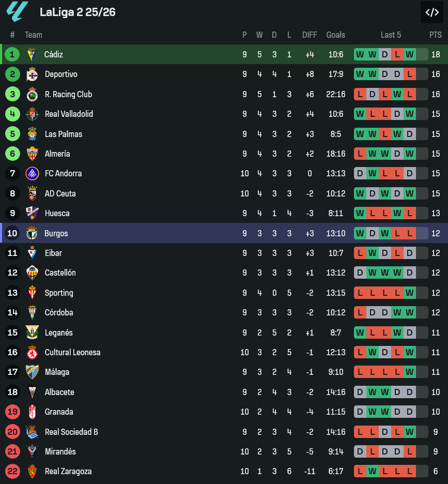Click position badge 22 for Real Zaragoza
The image size is (448, 484).
click(x=12, y=472)
